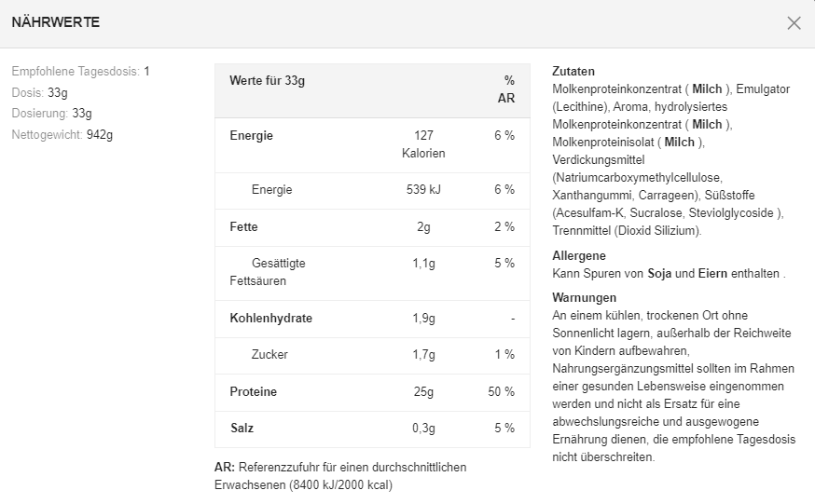815x504 pixels.
Task: Click the Nettogewicht 942g line
Action: pyautogui.click(x=62, y=134)
